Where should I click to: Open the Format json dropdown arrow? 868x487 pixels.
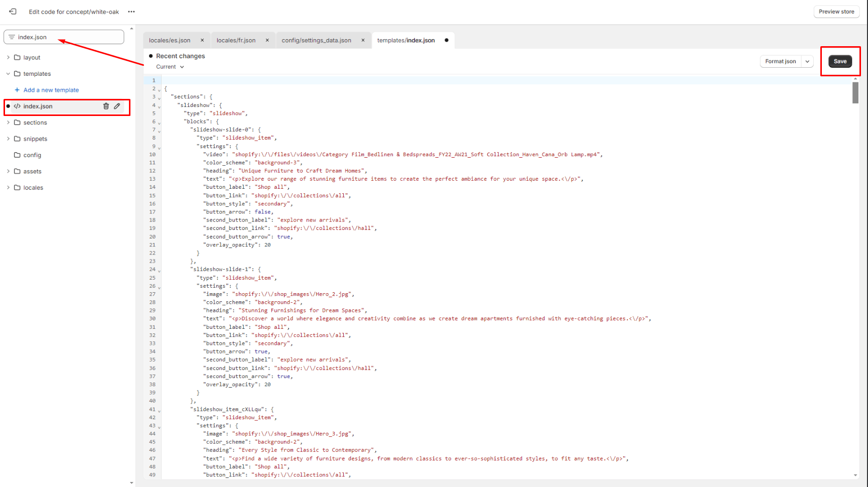pyautogui.click(x=807, y=61)
